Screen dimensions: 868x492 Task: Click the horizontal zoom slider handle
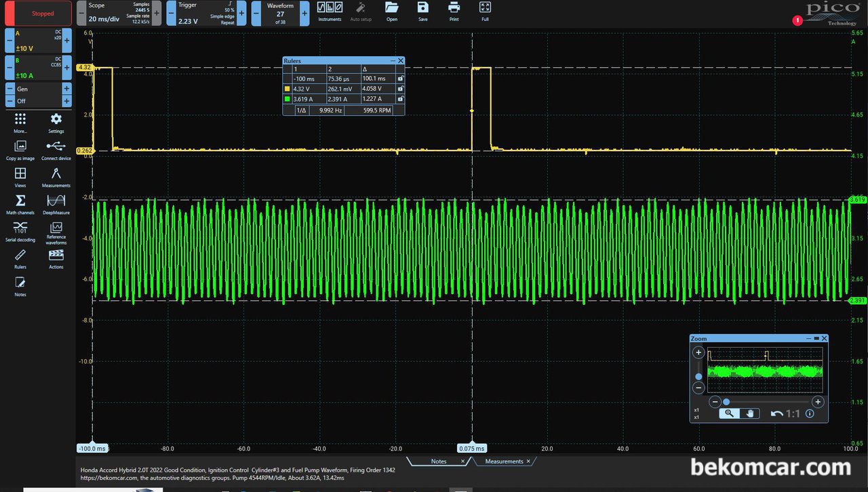coord(726,402)
